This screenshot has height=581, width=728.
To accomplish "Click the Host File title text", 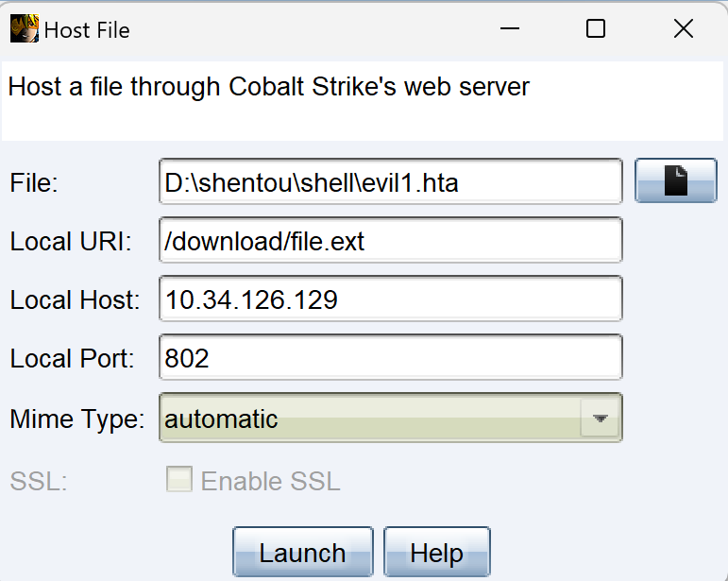I will (87, 30).
